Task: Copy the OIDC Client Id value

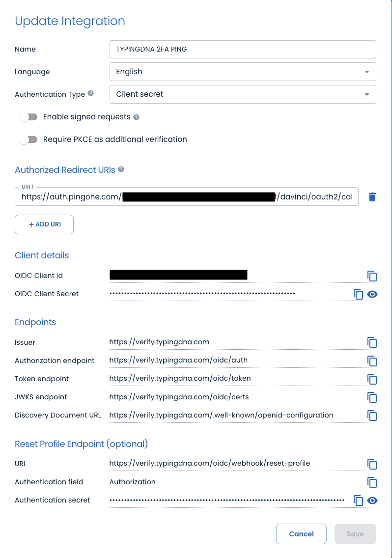Action: point(372,276)
